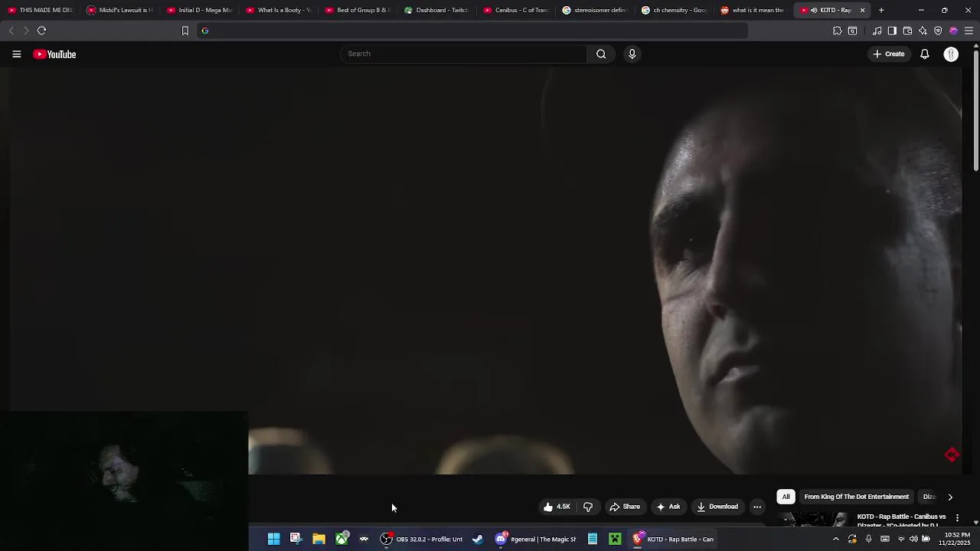Switch to Mizkif's Lawsuit tab
Image resolution: width=980 pixels, height=551 pixels.
pyautogui.click(x=119, y=10)
